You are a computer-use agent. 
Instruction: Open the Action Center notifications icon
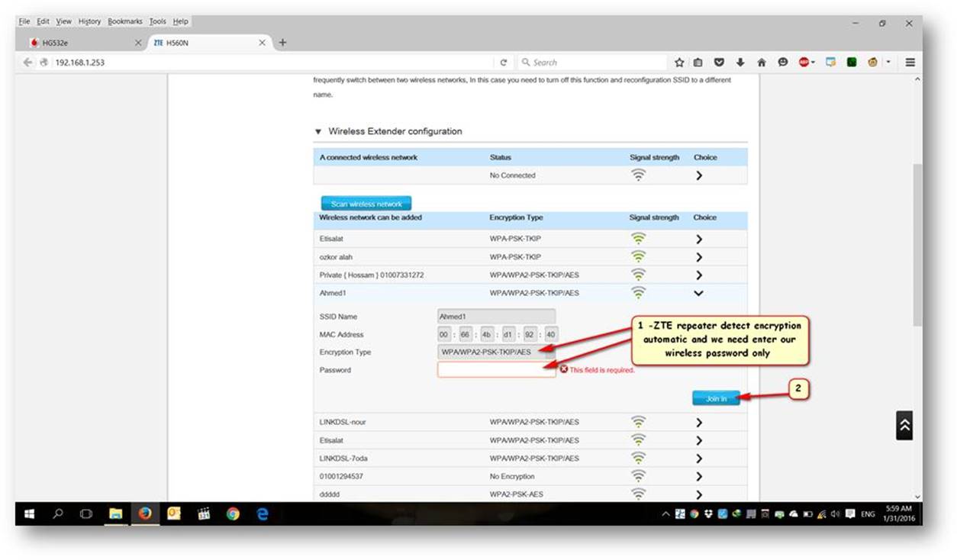[x=850, y=515]
